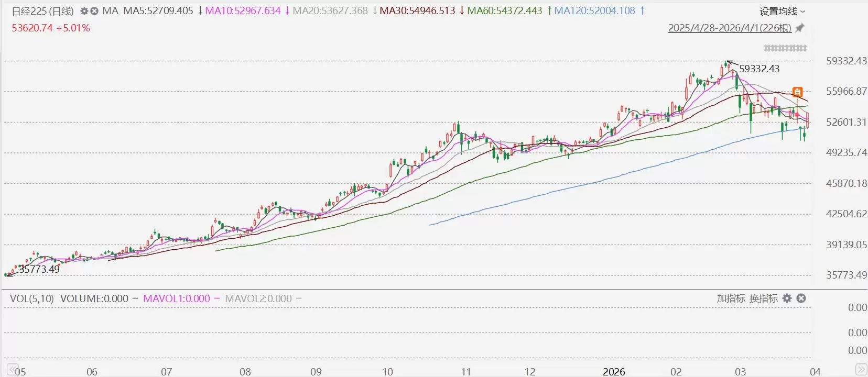Click the 35773.49 low price marker
This screenshot has height=377, width=868.
39,270
